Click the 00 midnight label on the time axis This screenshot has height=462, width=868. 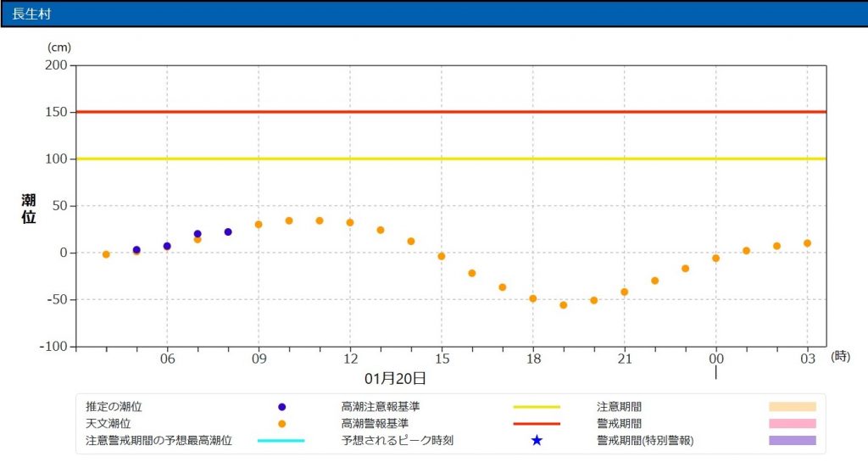tap(716, 359)
